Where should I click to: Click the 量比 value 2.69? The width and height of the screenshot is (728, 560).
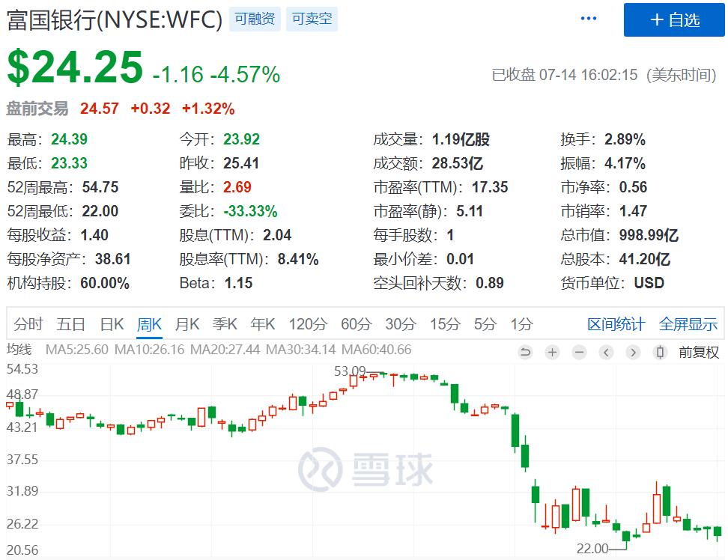coord(237,187)
